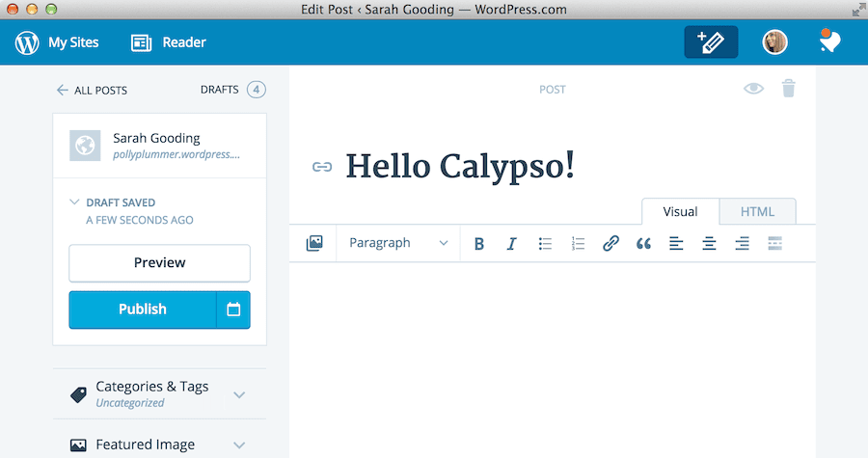Image resolution: width=868 pixels, height=458 pixels.
Task: Click the Featured Image picture icon
Action: pos(78,445)
